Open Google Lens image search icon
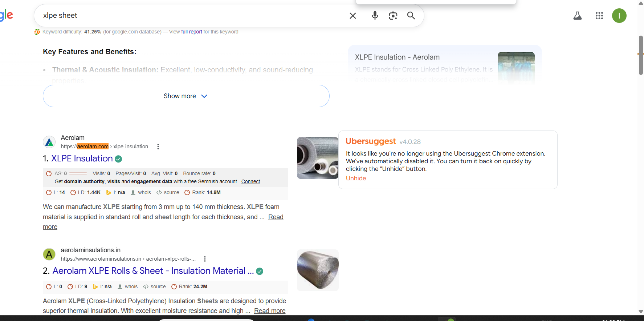This screenshot has height=321, width=644. pos(393,16)
